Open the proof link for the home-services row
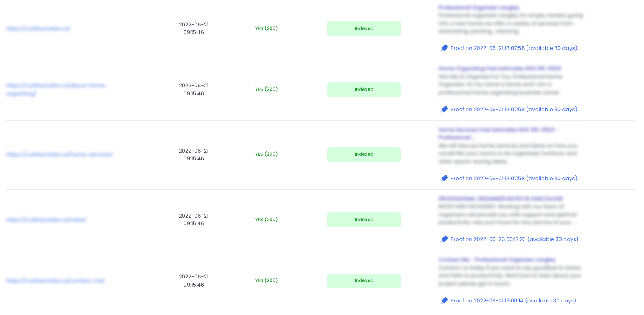 (514, 179)
